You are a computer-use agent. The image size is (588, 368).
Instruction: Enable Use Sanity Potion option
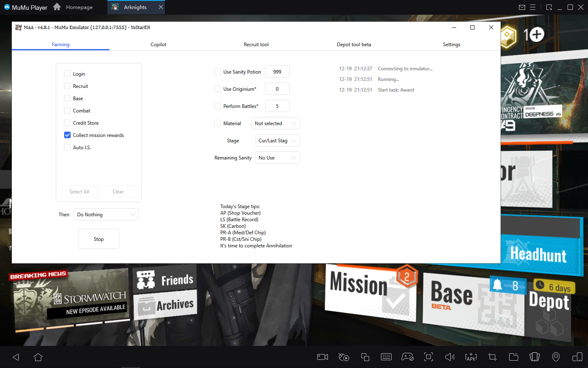coord(217,72)
